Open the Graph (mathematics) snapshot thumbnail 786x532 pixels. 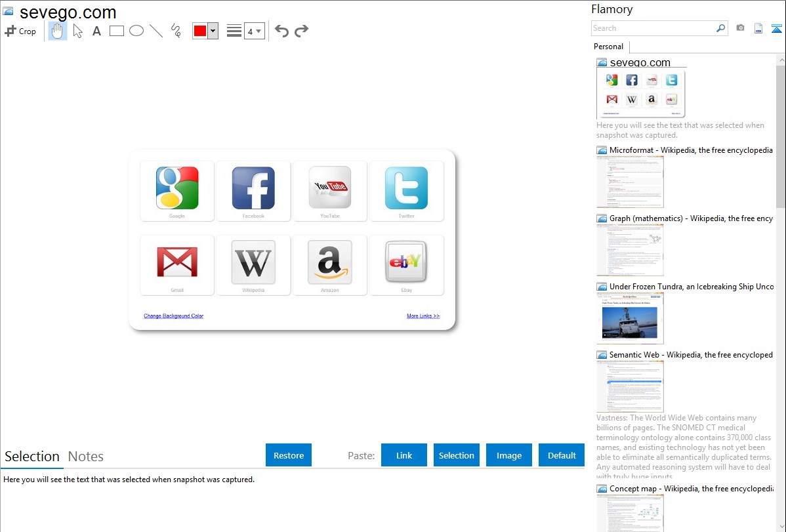[x=630, y=250]
